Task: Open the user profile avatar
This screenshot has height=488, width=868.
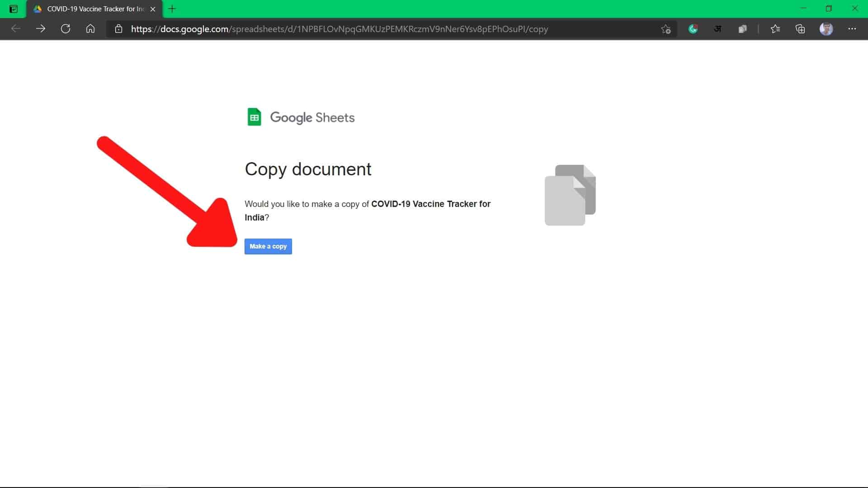Action: (x=826, y=29)
